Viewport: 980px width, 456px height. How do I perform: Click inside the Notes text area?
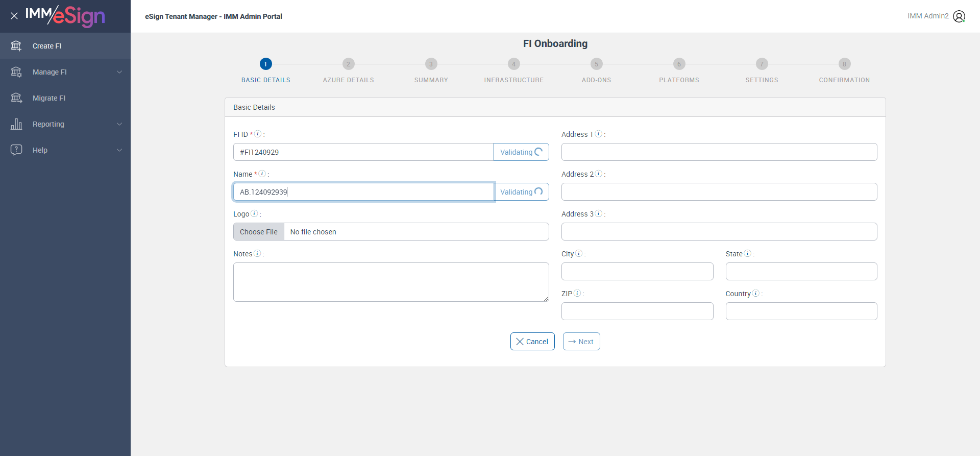(391, 282)
